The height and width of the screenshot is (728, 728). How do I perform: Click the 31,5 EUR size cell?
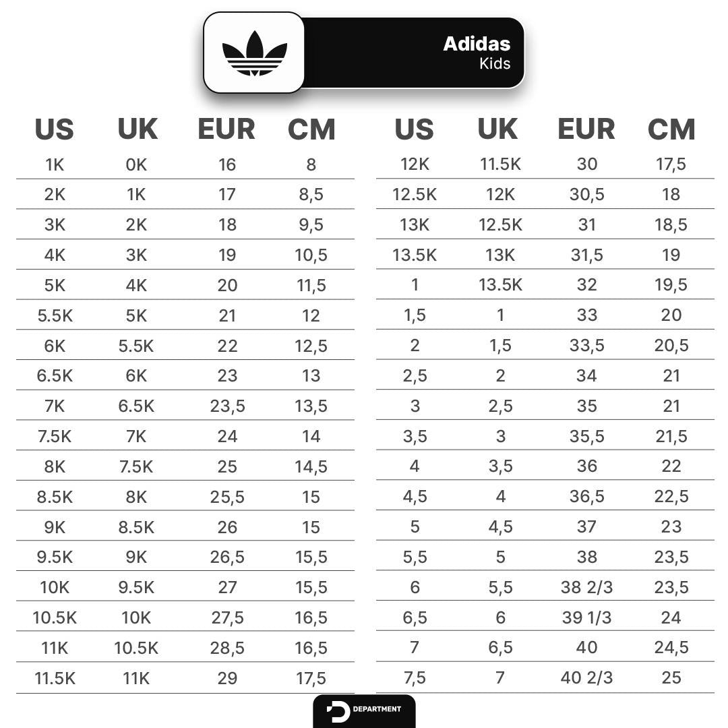click(x=586, y=255)
